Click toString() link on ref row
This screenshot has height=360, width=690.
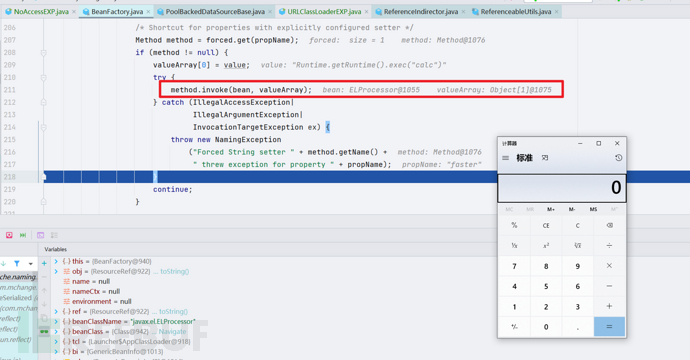173,312
